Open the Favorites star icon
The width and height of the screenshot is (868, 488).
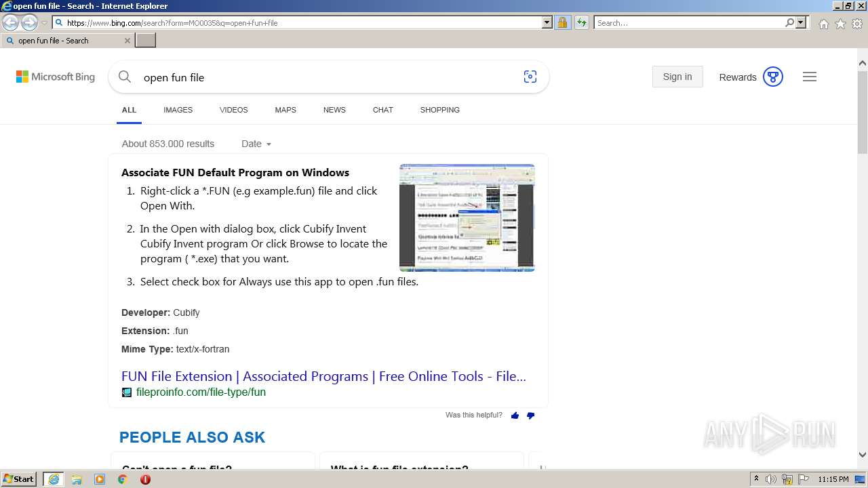pos(840,24)
